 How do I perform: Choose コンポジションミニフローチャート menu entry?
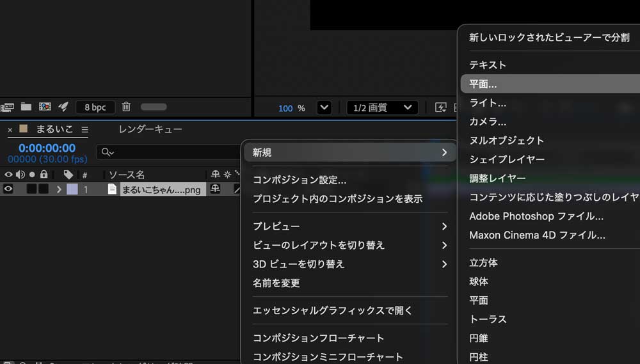pyautogui.click(x=328, y=357)
